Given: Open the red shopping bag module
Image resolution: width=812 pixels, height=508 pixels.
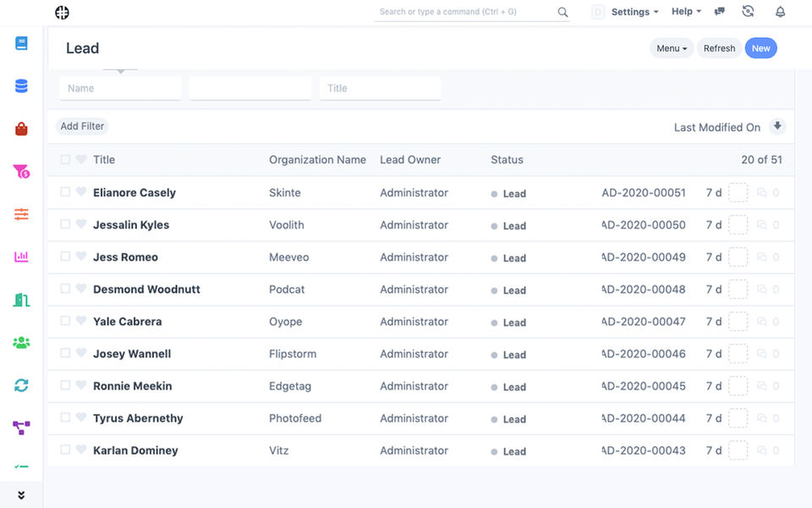Looking at the screenshot, I should click(21, 129).
